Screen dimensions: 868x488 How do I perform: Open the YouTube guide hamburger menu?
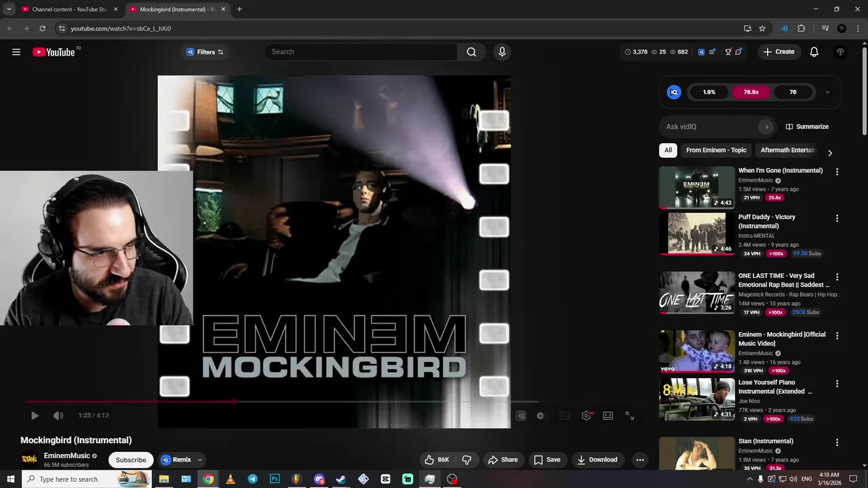[x=16, y=52]
